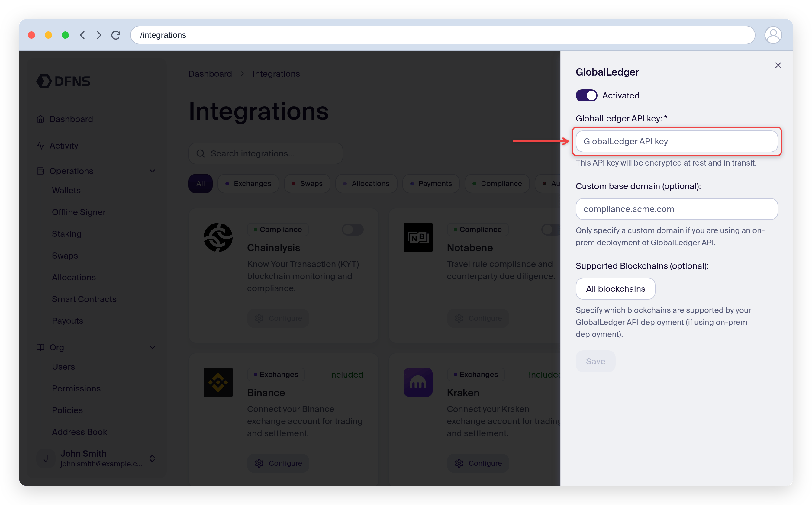Open the Address Book

(79, 432)
